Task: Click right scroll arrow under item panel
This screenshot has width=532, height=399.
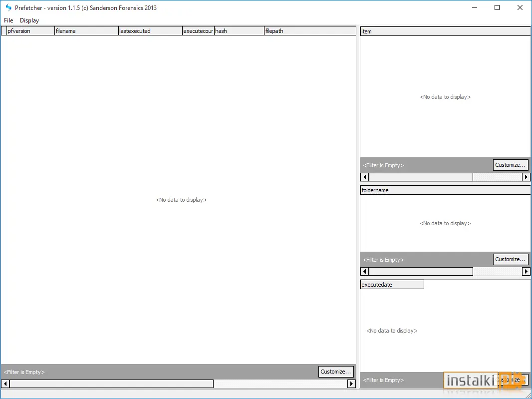Action: point(526,177)
